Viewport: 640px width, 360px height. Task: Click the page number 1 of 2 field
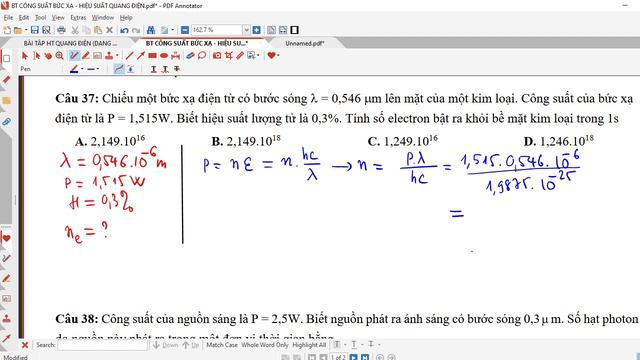[338, 358]
